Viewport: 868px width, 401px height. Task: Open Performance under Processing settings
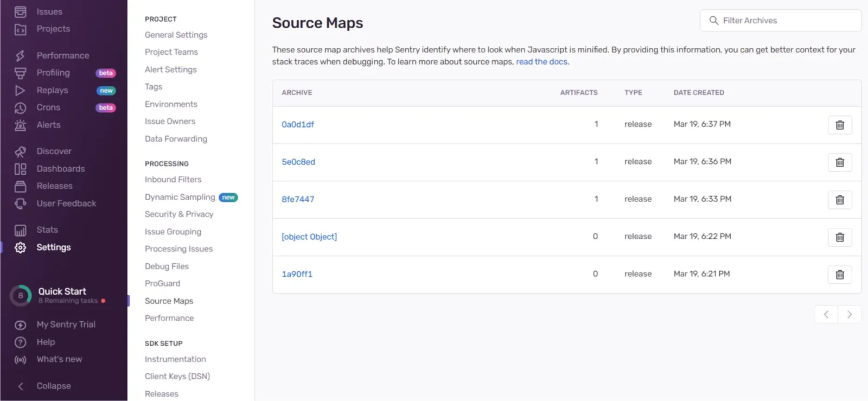tap(169, 318)
